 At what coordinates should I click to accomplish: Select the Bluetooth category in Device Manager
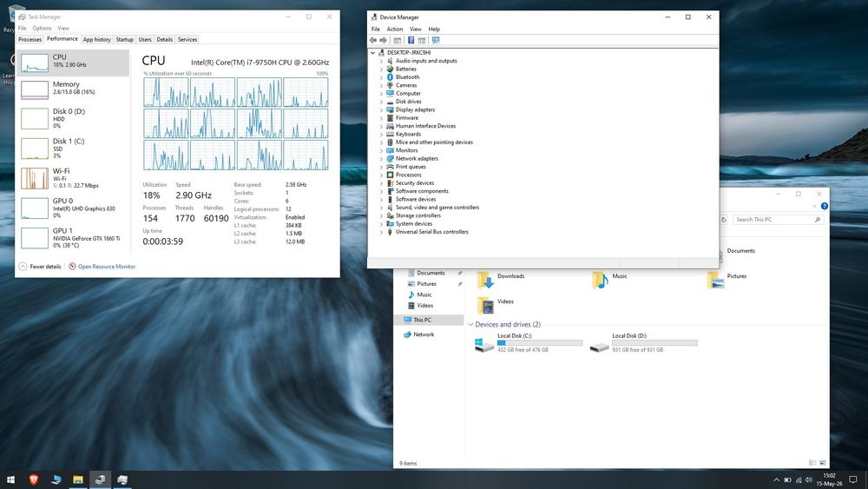407,77
